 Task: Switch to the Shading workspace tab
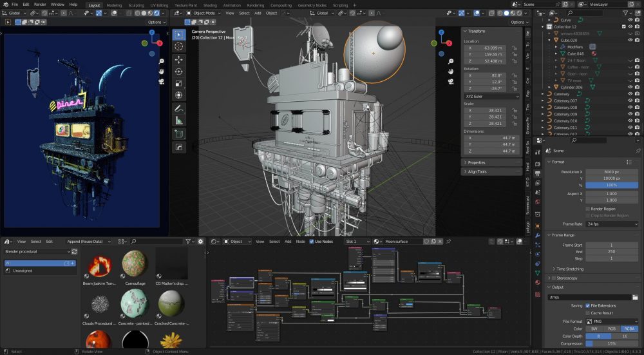coord(210,5)
